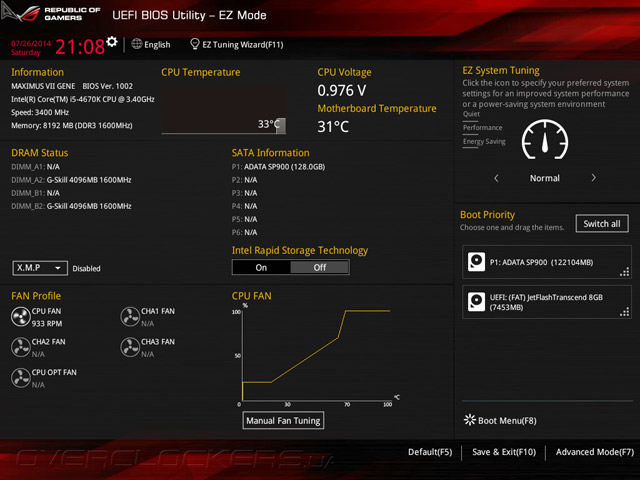The width and height of the screenshot is (640, 480).
Task: Grab the drag handle of JetFlash boot entry
Action: [x=624, y=312]
